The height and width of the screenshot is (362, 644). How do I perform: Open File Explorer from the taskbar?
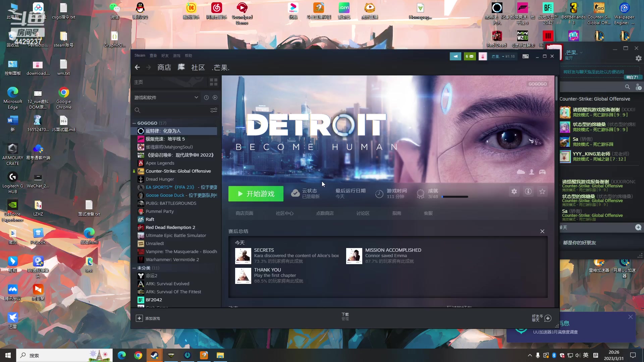tap(220, 355)
